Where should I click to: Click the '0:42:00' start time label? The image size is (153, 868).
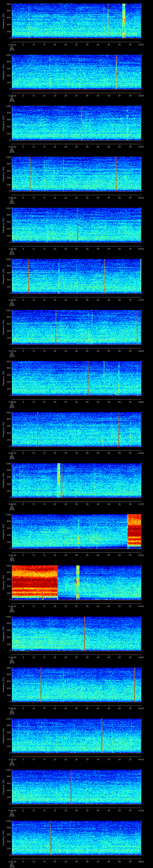click(12, 606)
